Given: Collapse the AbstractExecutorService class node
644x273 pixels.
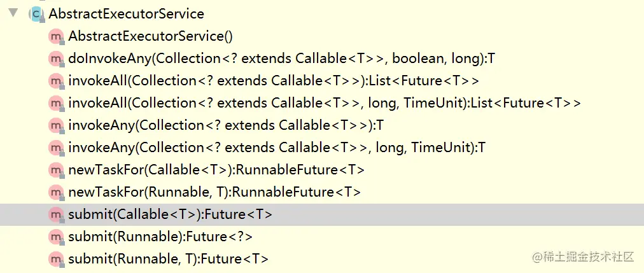Looking at the screenshot, I should point(13,13).
